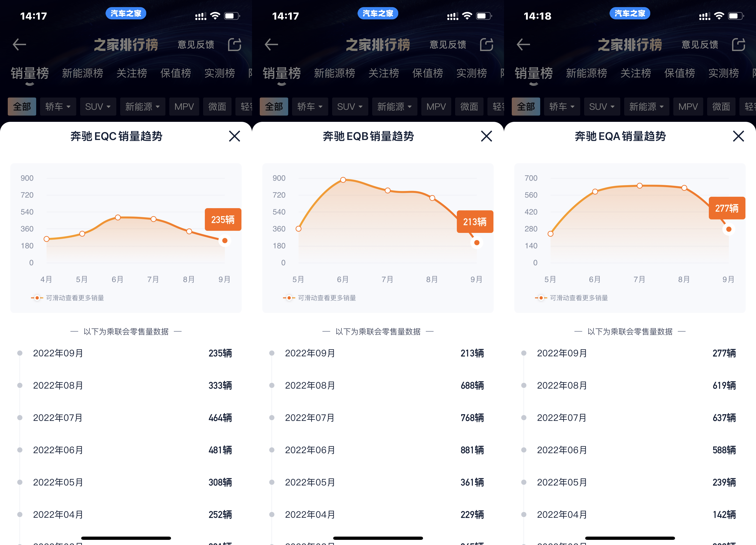Tap the 235辆 tooltip on EQC chart
The height and width of the screenshot is (545, 756).
click(x=223, y=220)
